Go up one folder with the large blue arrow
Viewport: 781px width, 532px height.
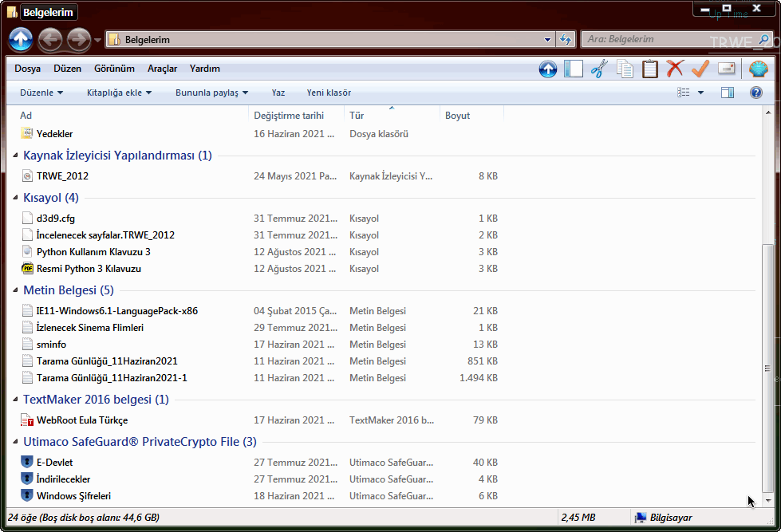click(21, 39)
